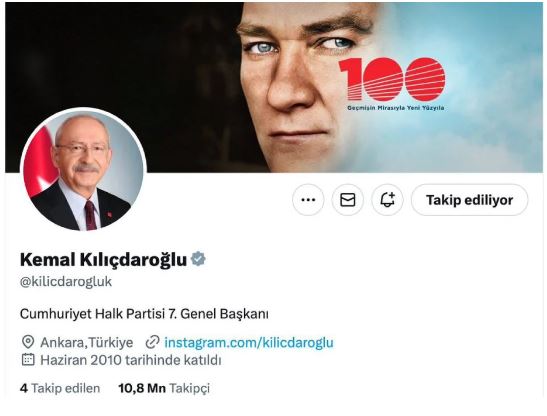Click the blue verified badge

pyautogui.click(x=198, y=259)
